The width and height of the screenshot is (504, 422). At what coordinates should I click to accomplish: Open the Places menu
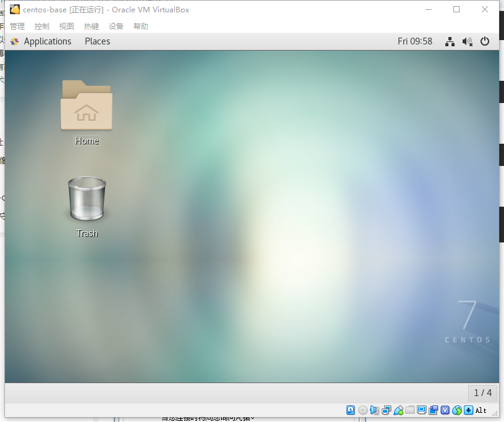(x=97, y=41)
